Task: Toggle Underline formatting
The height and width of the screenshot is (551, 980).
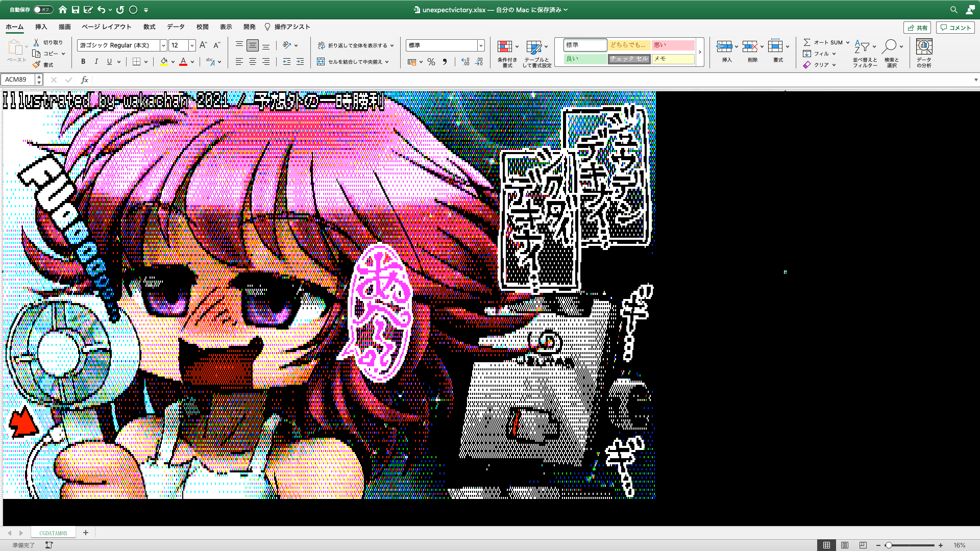Action: 109,62
